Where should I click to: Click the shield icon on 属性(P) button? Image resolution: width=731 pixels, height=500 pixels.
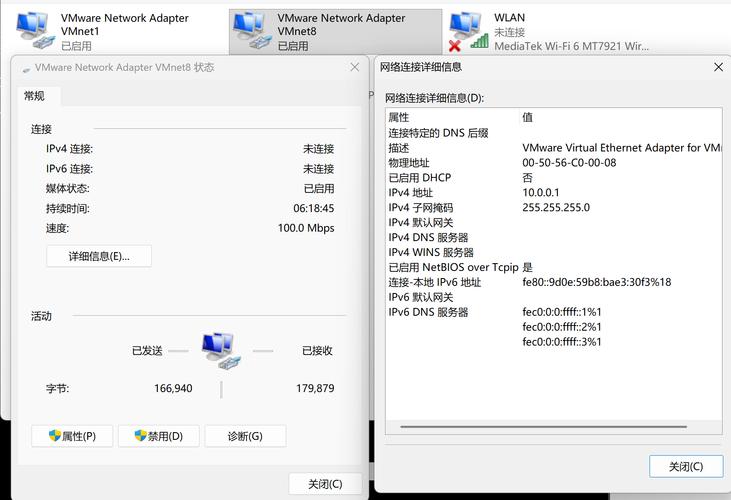click(x=55, y=436)
